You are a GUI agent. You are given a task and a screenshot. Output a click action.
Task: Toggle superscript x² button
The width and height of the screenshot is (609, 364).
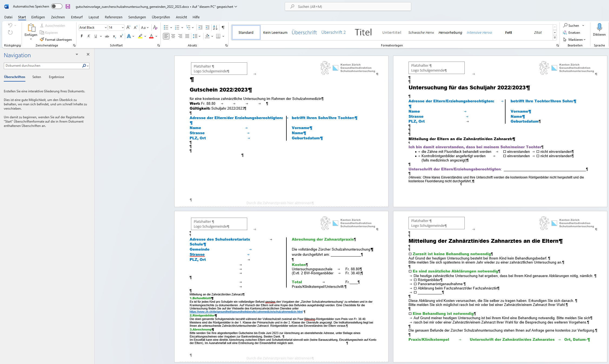(121, 36)
